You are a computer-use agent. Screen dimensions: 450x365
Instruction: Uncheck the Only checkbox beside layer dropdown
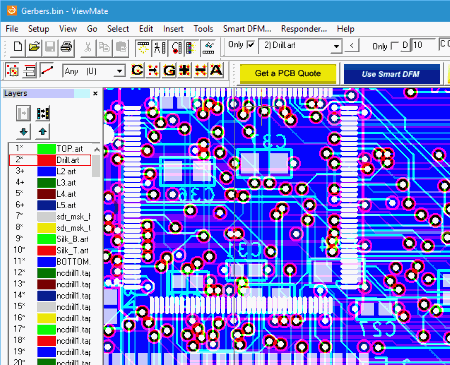pos(251,44)
